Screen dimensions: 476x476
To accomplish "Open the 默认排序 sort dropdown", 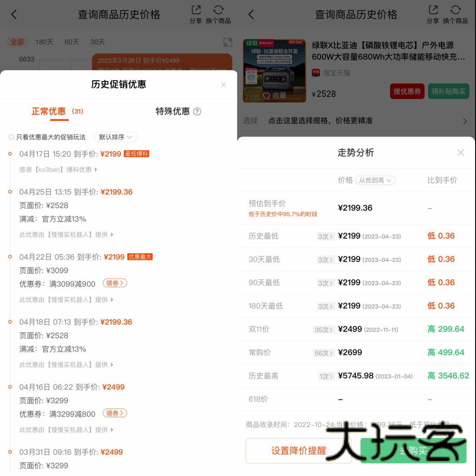I will tap(115, 137).
